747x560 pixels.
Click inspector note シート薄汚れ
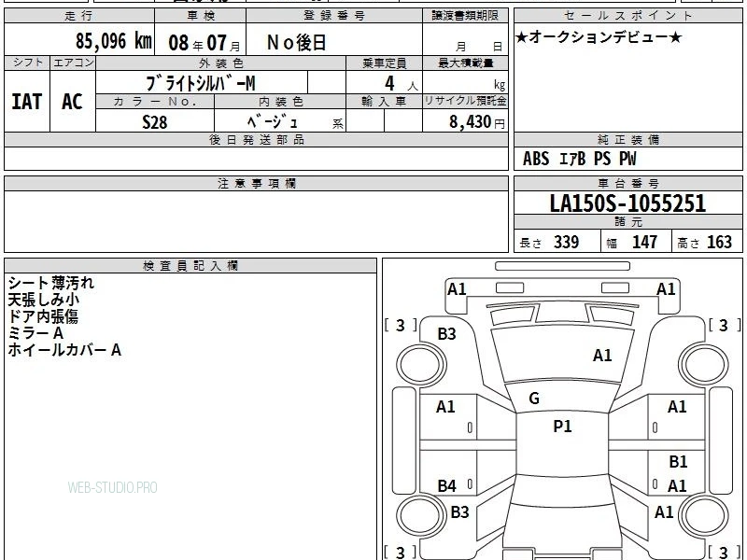51,283
